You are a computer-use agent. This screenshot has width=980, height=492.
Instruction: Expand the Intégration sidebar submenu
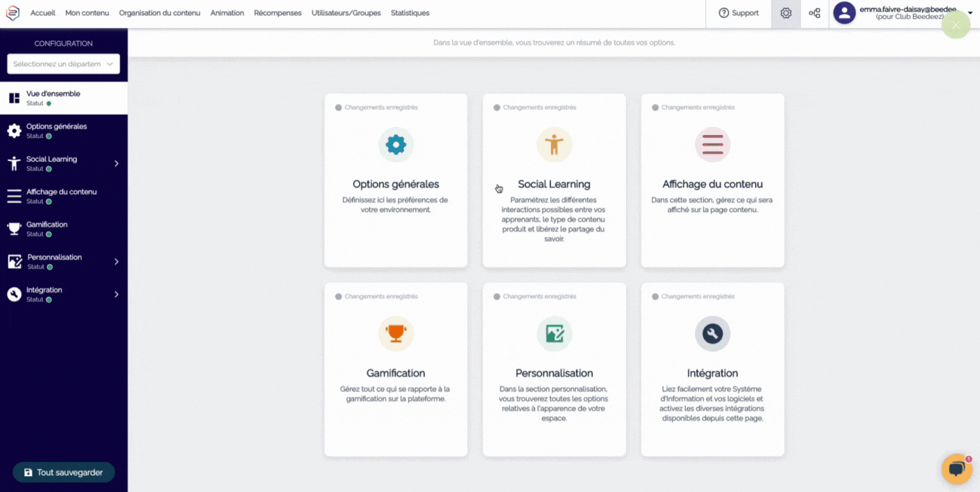[x=116, y=295]
